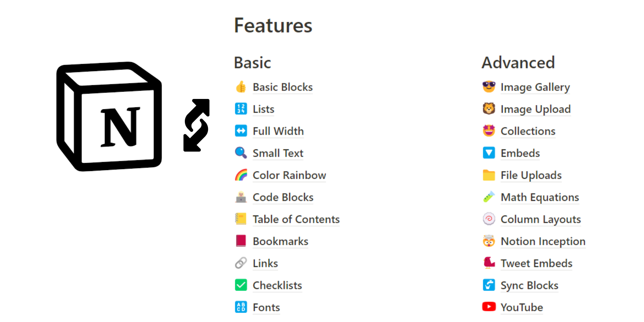
Task: Click the magnifying glass Small Text icon
Action: (x=241, y=153)
